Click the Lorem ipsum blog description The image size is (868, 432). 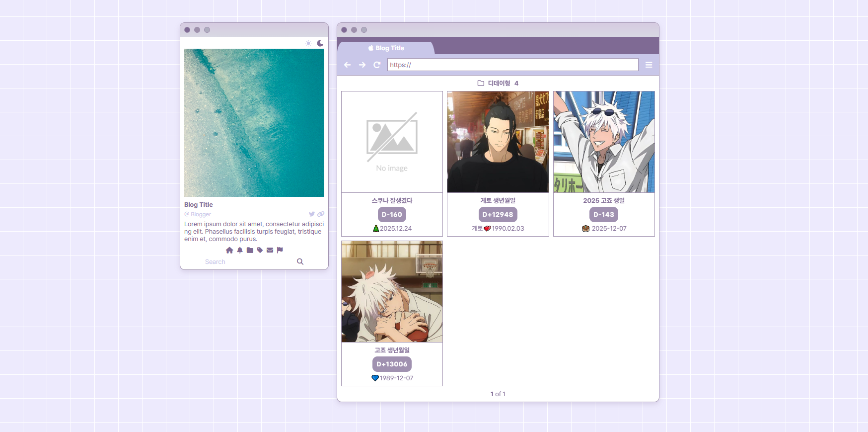pos(254,232)
